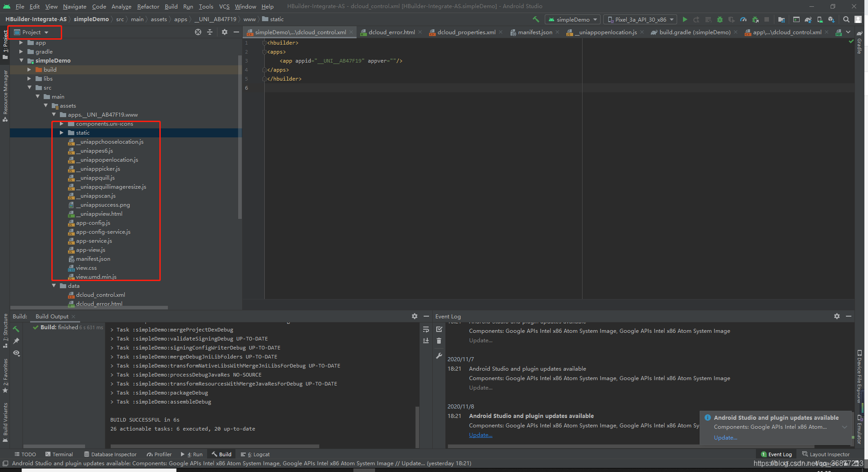The height and width of the screenshot is (472, 868).
Task: Click the user account avatar icon
Action: [858, 19]
